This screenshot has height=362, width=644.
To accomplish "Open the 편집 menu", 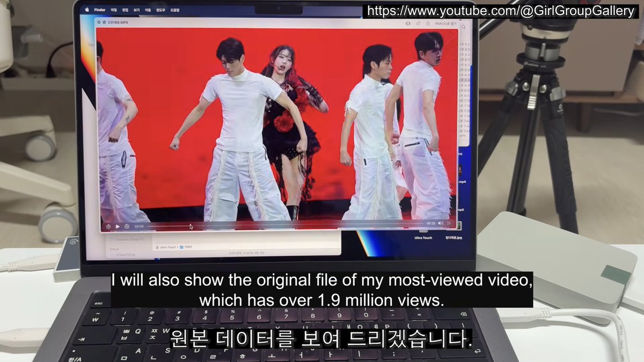I will click(x=125, y=10).
